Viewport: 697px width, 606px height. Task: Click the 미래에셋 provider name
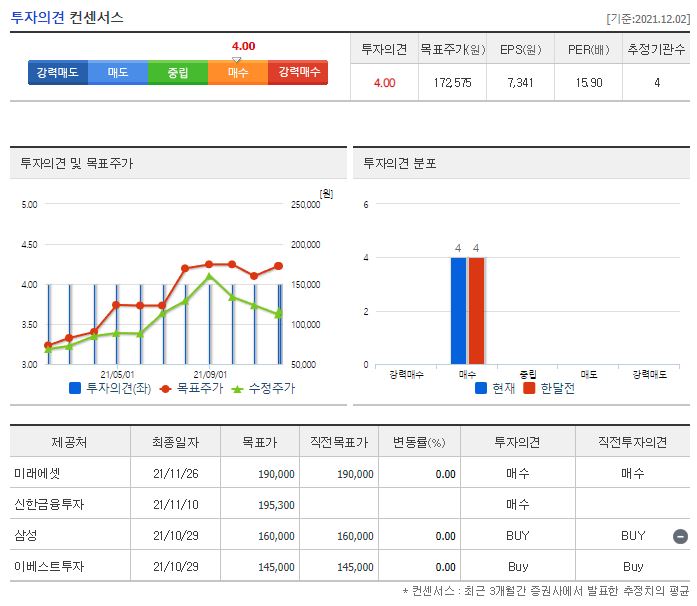(x=37, y=474)
